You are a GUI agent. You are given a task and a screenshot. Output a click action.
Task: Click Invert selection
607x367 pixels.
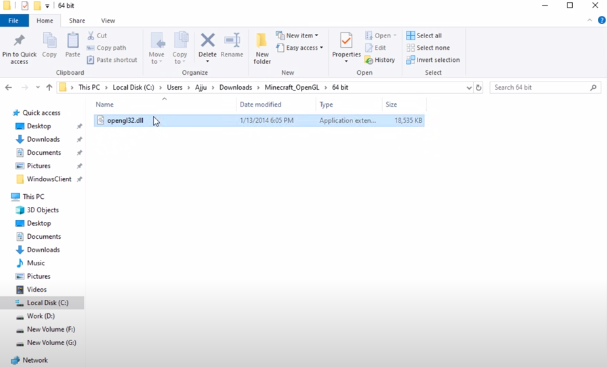pos(433,60)
